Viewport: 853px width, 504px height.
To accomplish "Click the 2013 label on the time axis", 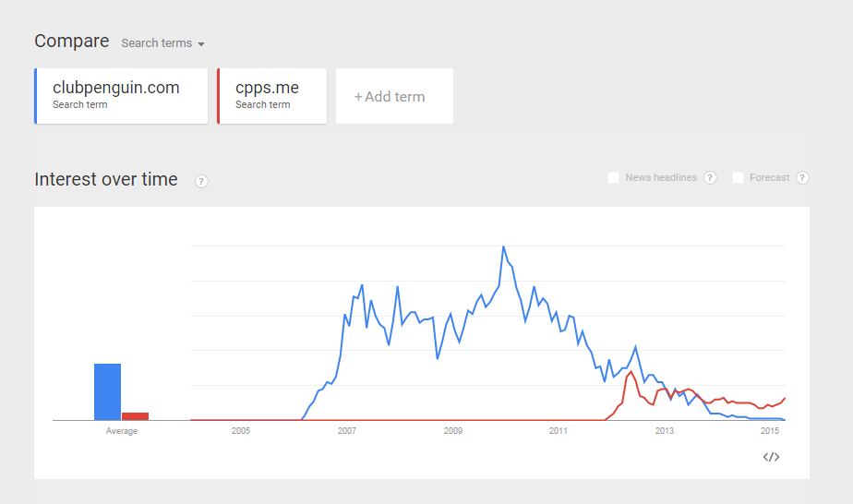I will tap(665, 431).
